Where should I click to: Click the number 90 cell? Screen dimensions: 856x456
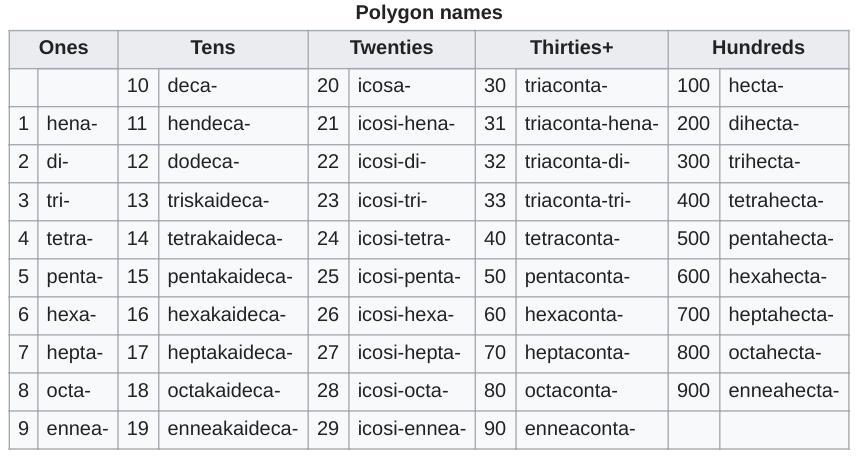click(495, 430)
